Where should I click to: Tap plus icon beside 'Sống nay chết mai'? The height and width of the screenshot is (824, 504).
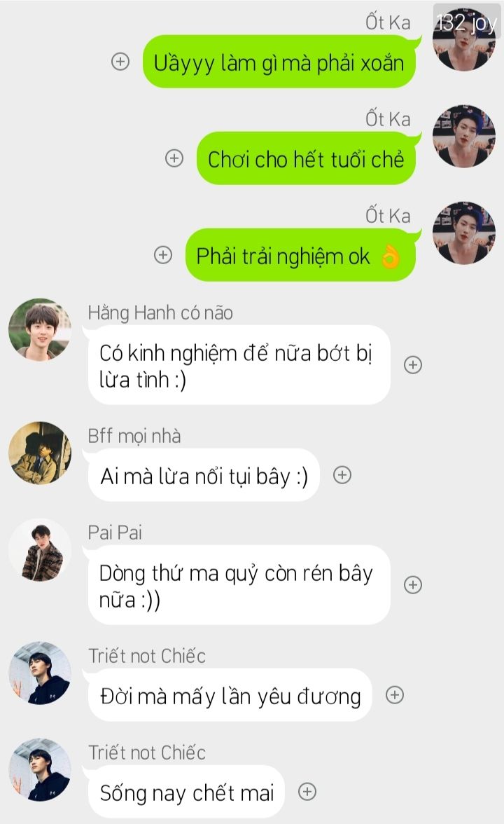[307, 792]
